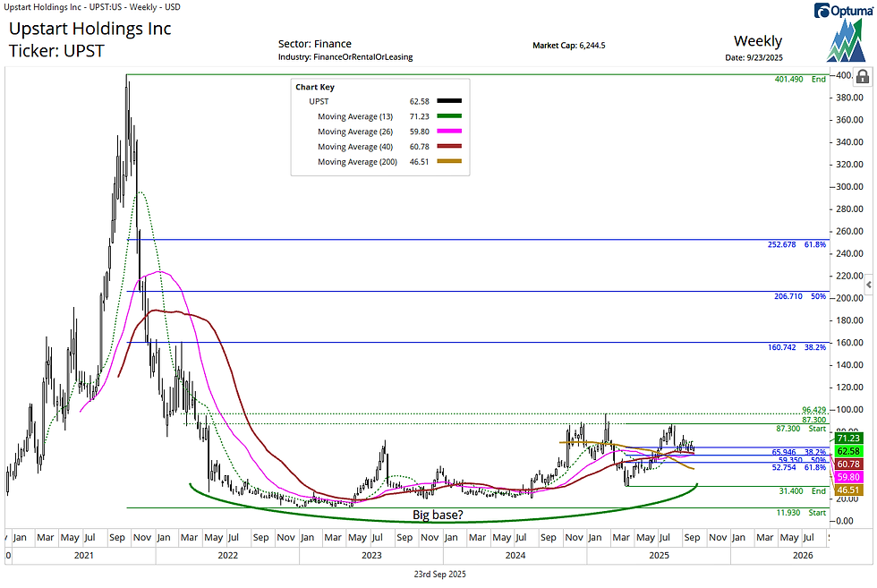The height and width of the screenshot is (588, 877).
Task: Click the Ticker: UPST heading
Action: [x=56, y=51]
